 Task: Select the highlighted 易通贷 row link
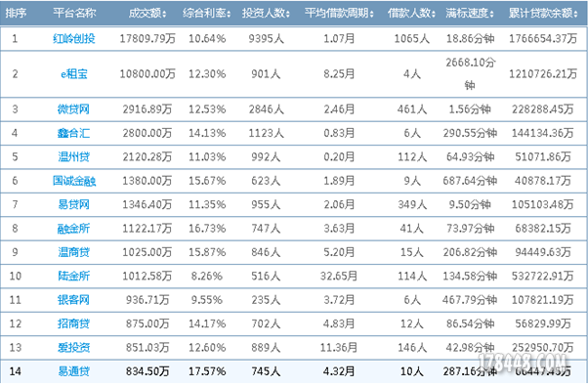coord(73,371)
